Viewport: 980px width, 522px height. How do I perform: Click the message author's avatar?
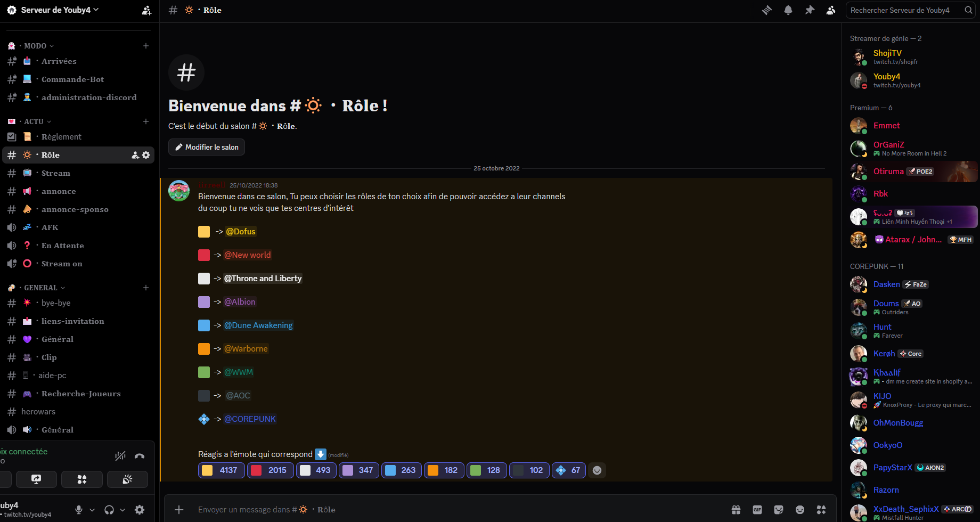coord(179,191)
